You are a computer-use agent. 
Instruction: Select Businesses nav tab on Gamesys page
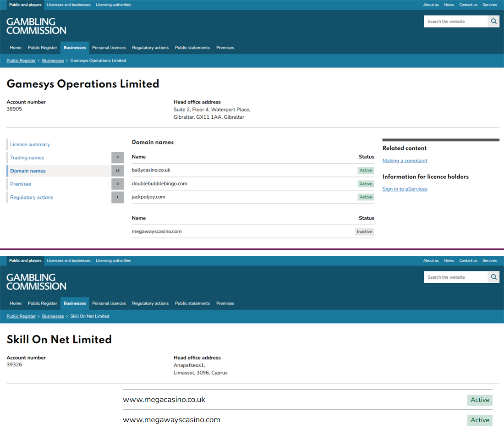click(75, 48)
